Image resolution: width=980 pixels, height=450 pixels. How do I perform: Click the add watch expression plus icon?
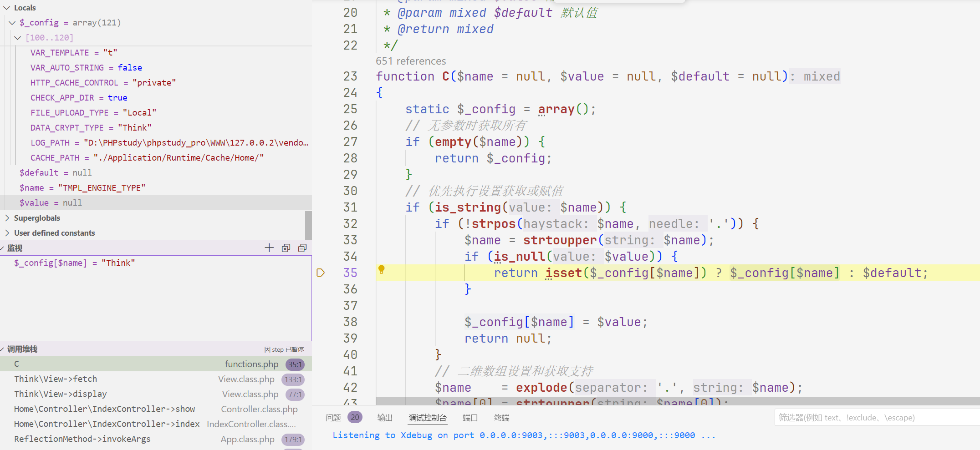pyautogui.click(x=269, y=248)
